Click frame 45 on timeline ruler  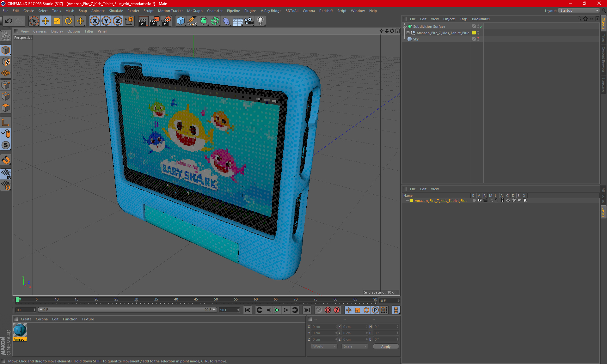pos(196,300)
